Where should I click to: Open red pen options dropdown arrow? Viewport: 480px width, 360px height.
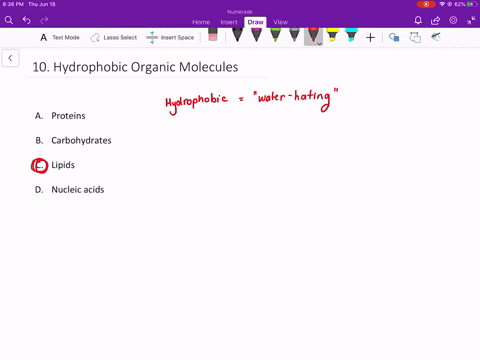click(x=319, y=44)
